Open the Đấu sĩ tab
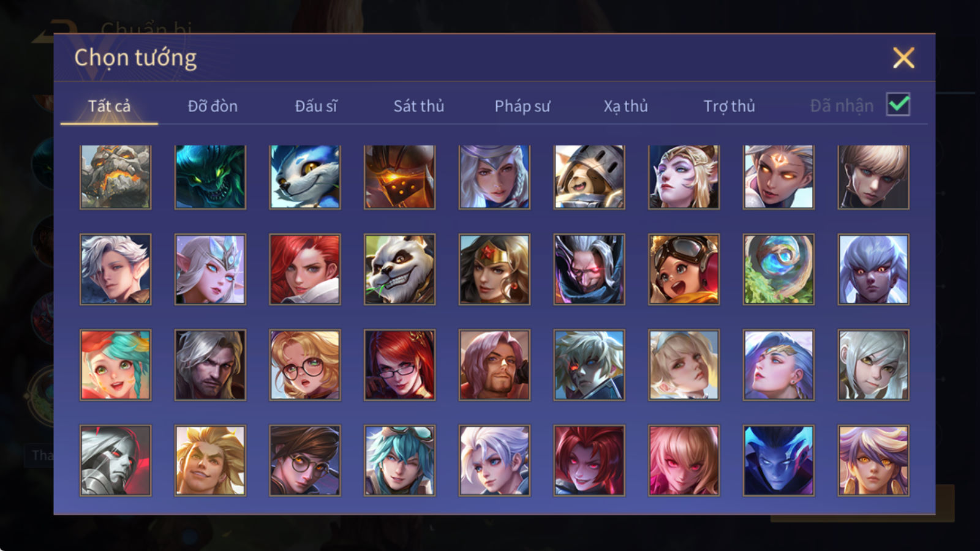 tap(316, 106)
